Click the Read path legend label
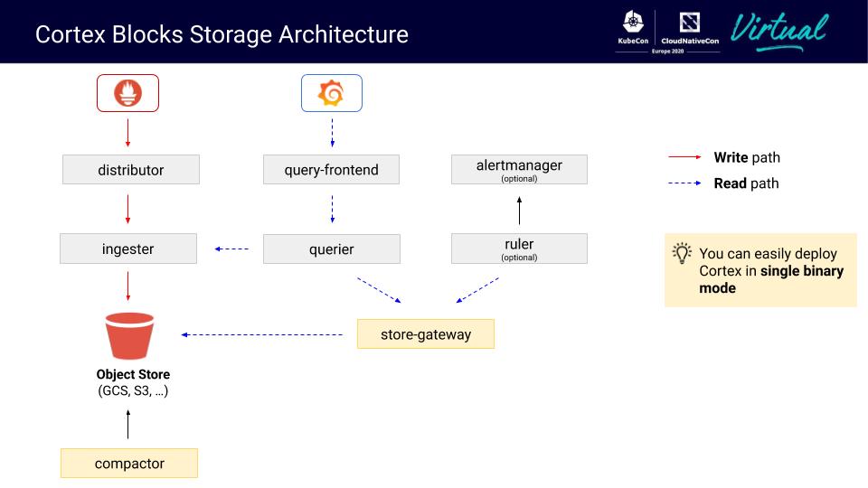Image resolution: width=868 pixels, height=488 pixels. pos(746,183)
